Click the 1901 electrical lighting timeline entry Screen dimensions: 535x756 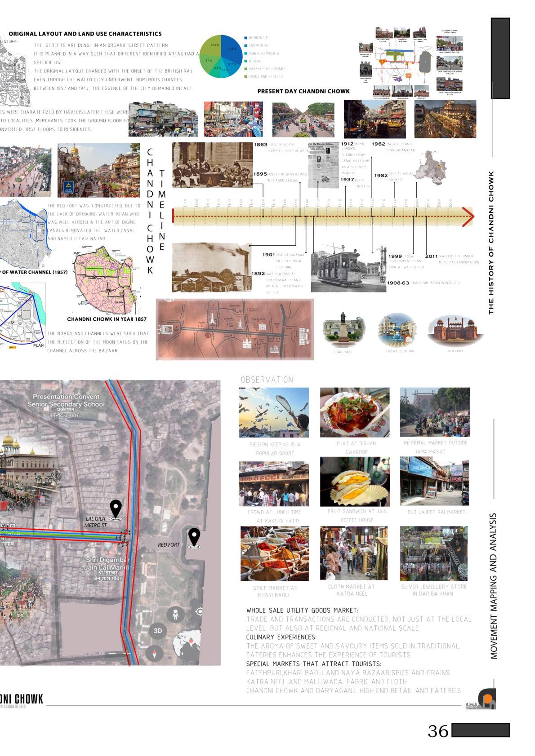tap(283, 261)
